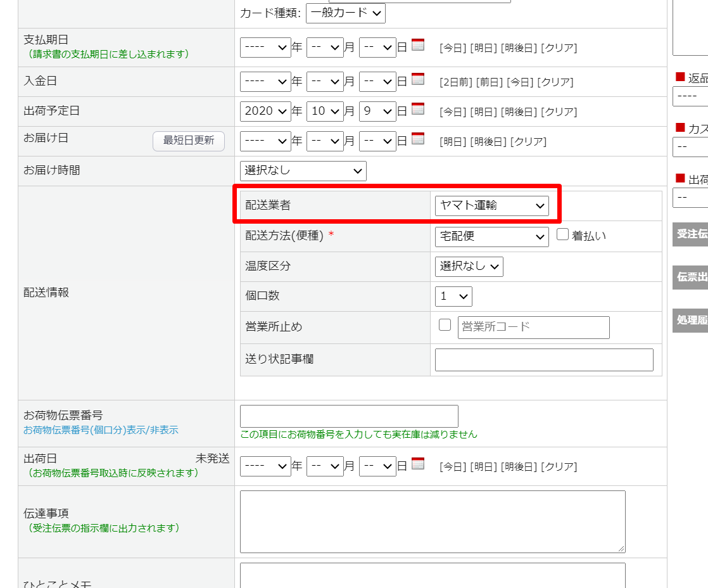The height and width of the screenshot is (588, 708).
Task: Open calendar icon for お届け日
Action: [x=418, y=138]
